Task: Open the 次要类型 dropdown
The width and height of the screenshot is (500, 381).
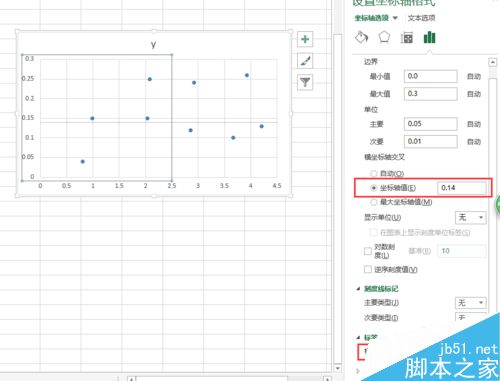Action: (x=470, y=317)
